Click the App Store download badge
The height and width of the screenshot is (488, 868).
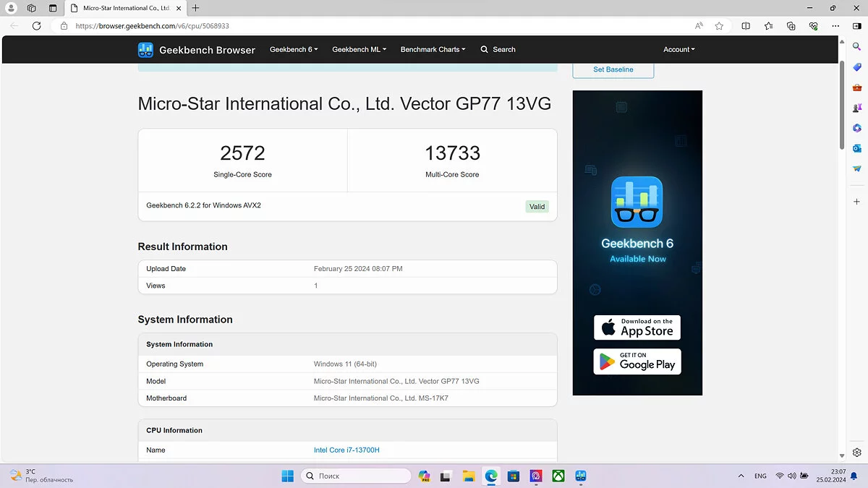click(637, 328)
